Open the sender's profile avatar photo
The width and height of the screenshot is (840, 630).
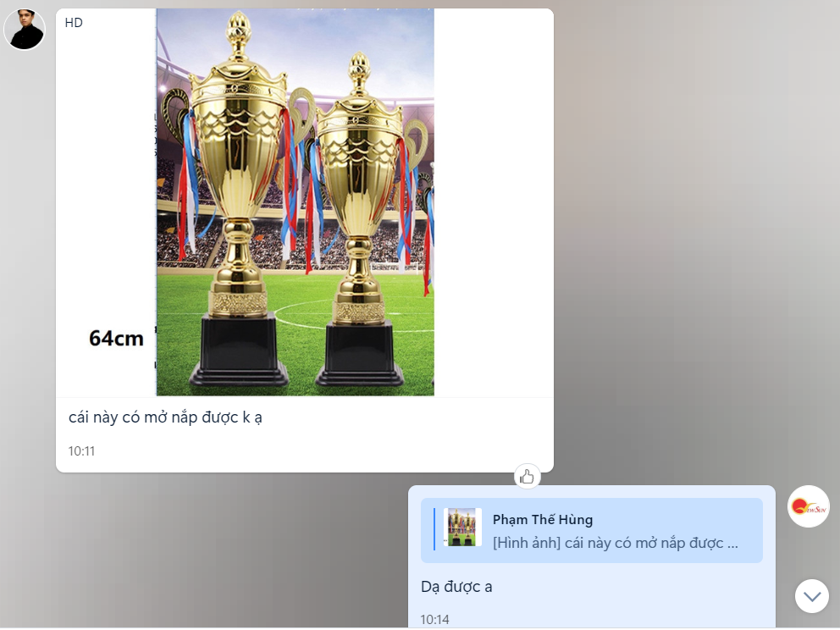(25, 30)
